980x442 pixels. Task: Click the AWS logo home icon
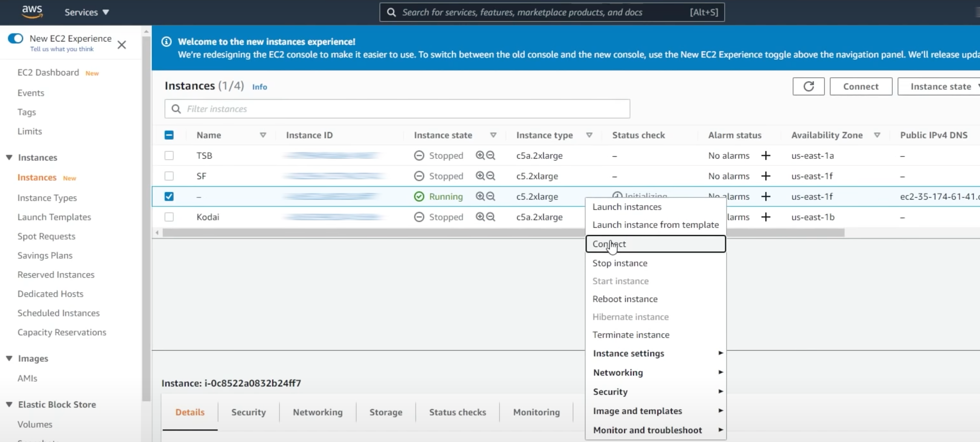coord(32,12)
